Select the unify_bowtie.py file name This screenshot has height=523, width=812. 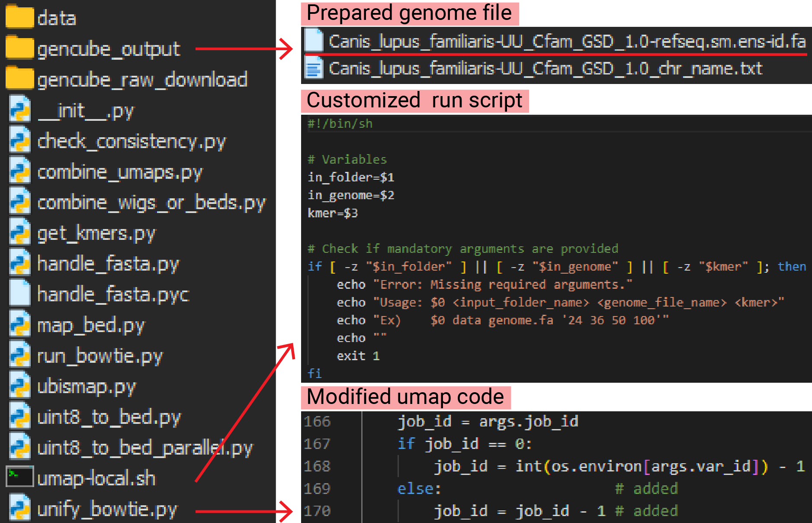pyautogui.click(x=107, y=510)
